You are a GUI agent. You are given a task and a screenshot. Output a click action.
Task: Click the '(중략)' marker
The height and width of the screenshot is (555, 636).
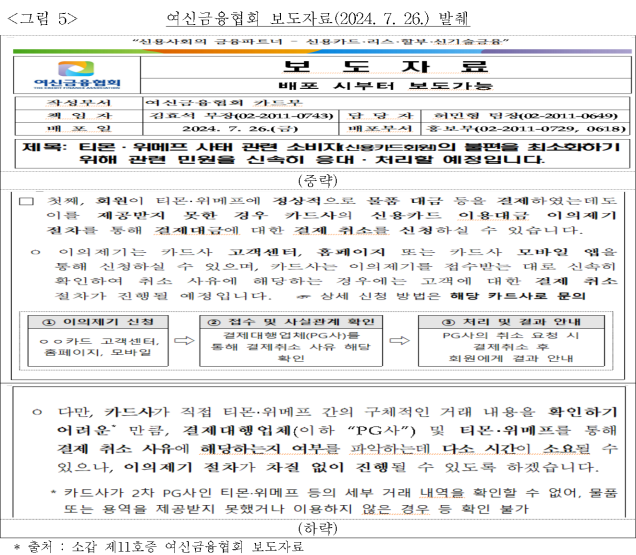point(318,180)
